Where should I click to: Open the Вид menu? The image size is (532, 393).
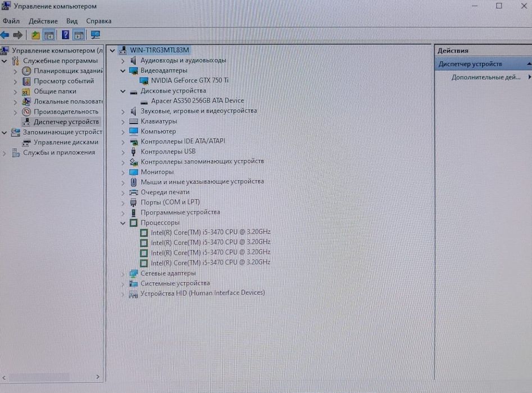tap(72, 21)
